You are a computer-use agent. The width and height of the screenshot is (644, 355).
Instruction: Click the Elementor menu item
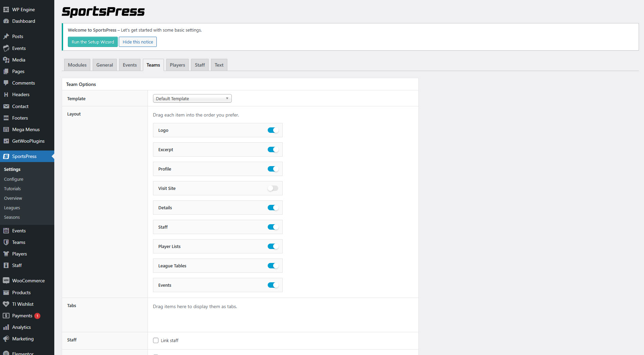tap(23, 353)
